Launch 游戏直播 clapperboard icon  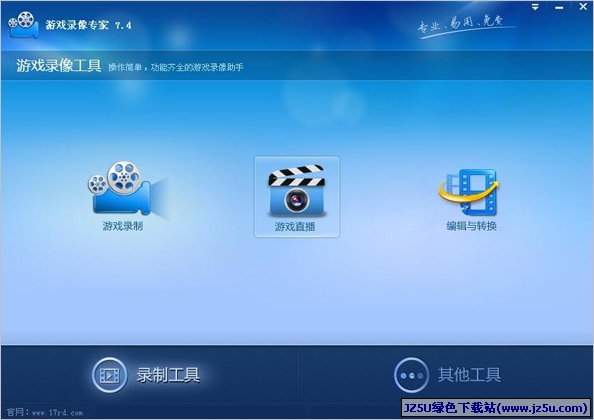point(297,191)
